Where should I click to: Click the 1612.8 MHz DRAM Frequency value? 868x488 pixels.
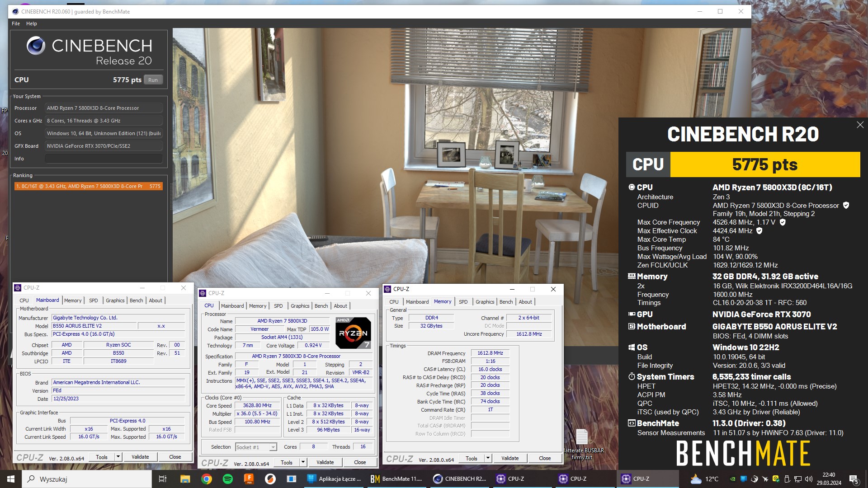point(490,353)
